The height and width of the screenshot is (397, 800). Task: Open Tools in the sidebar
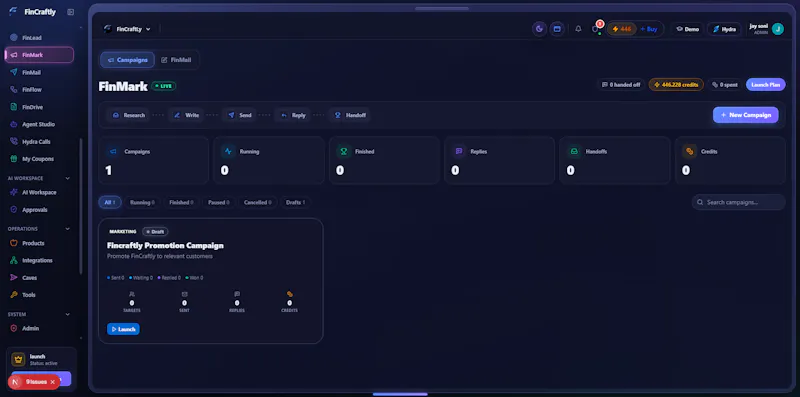coord(39,294)
